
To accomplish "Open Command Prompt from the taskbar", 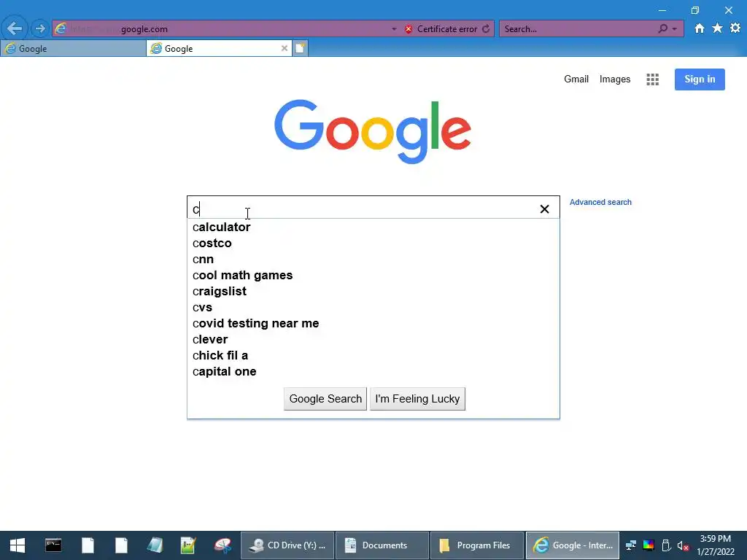I will 53,545.
